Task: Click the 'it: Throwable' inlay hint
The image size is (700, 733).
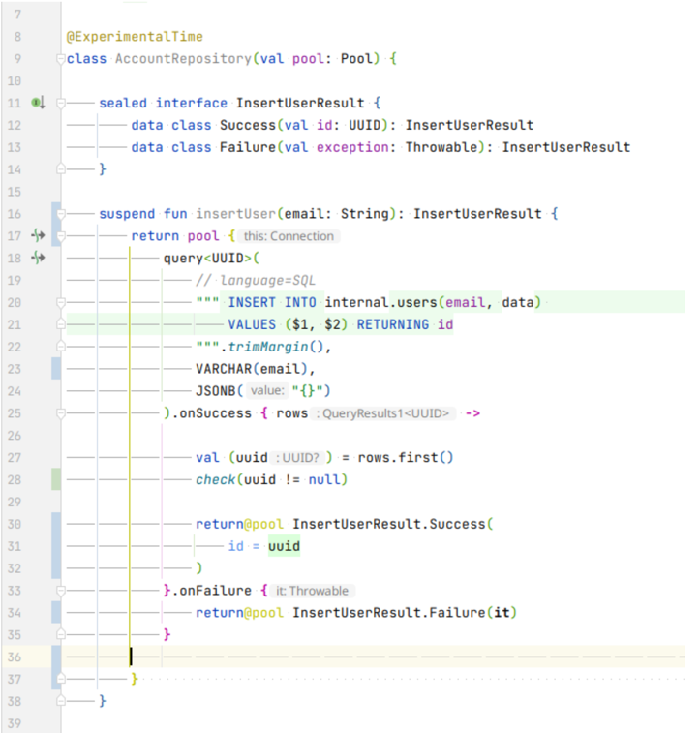Action: click(x=312, y=591)
